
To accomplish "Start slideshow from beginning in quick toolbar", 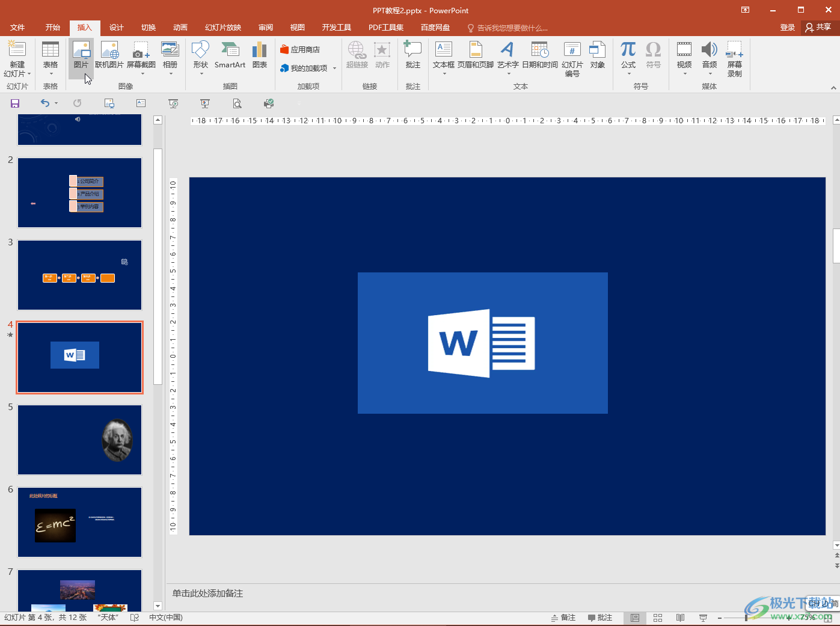I will coord(173,103).
